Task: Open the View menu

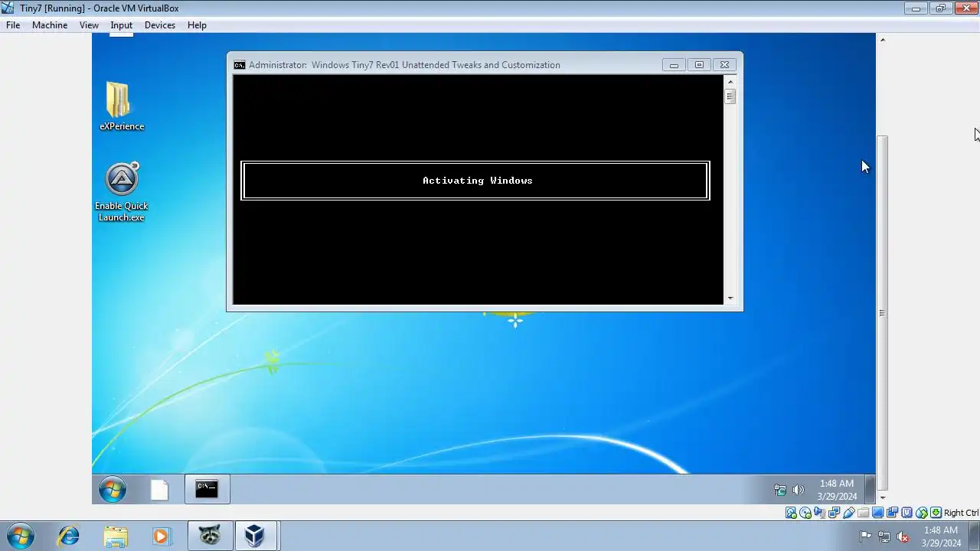Action: [x=89, y=25]
